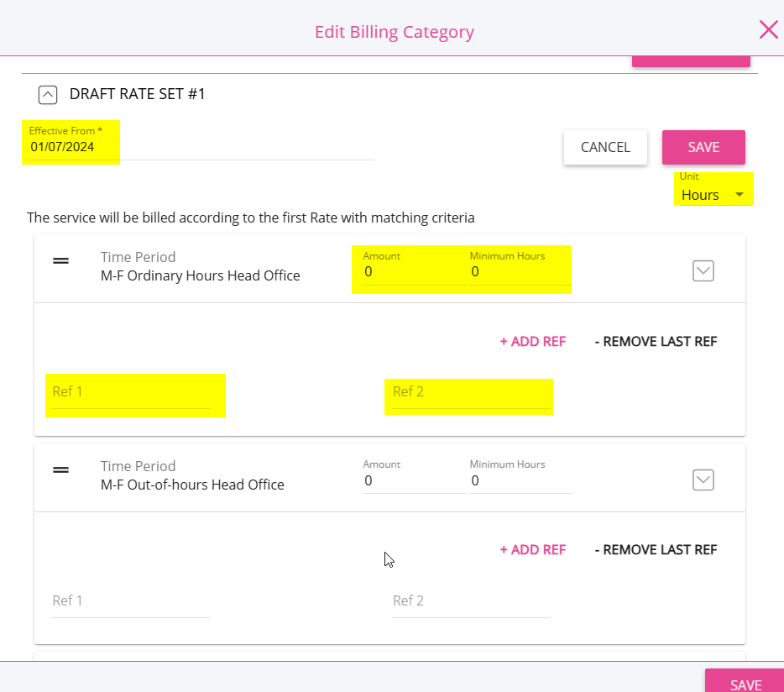Screen dimensions: 784x692
Task: Remove last ref from Ordinary Hours rate
Action: coord(656,341)
